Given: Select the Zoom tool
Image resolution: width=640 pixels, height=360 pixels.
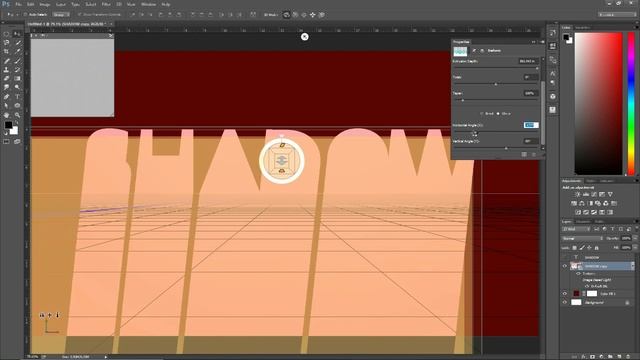Looking at the screenshot, I should [x=18, y=115].
